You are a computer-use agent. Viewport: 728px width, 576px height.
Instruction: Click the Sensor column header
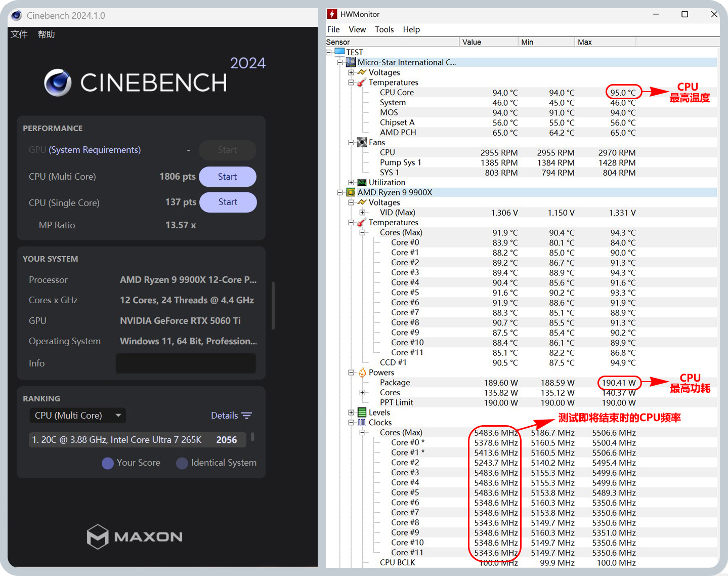tap(393, 42)
